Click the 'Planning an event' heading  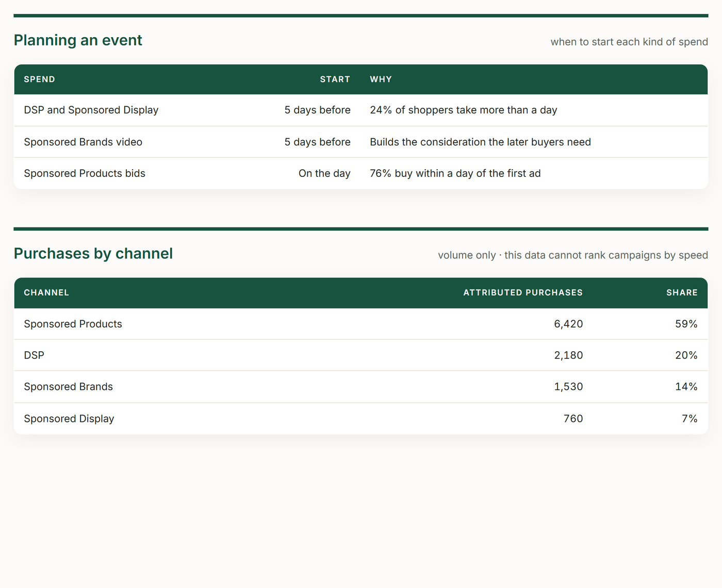(x=78, y=40)
